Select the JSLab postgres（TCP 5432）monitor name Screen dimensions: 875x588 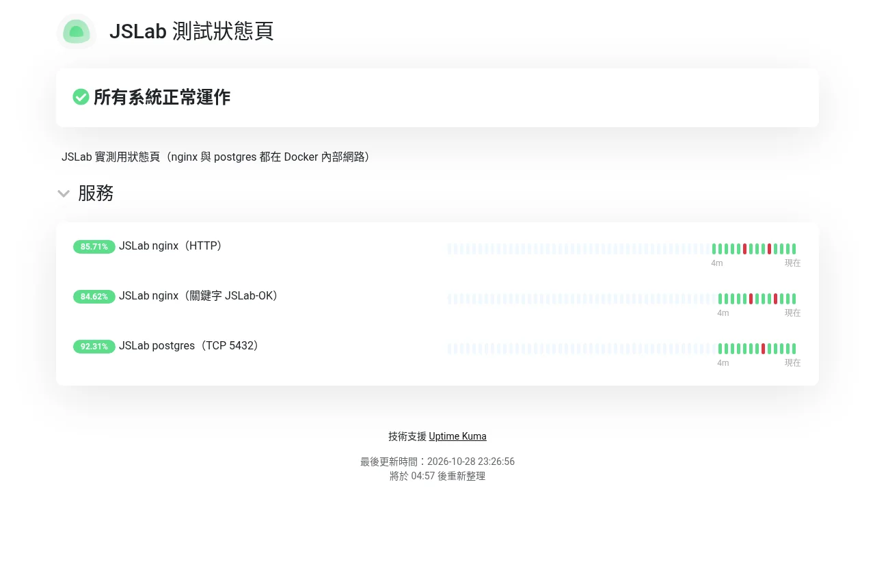coord(191,345)
